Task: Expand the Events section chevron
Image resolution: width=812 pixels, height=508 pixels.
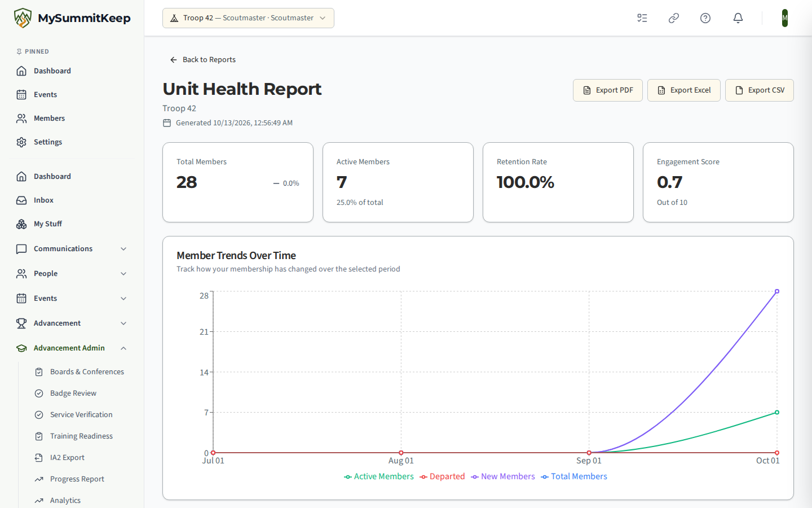Action: [x=123, y=298]
